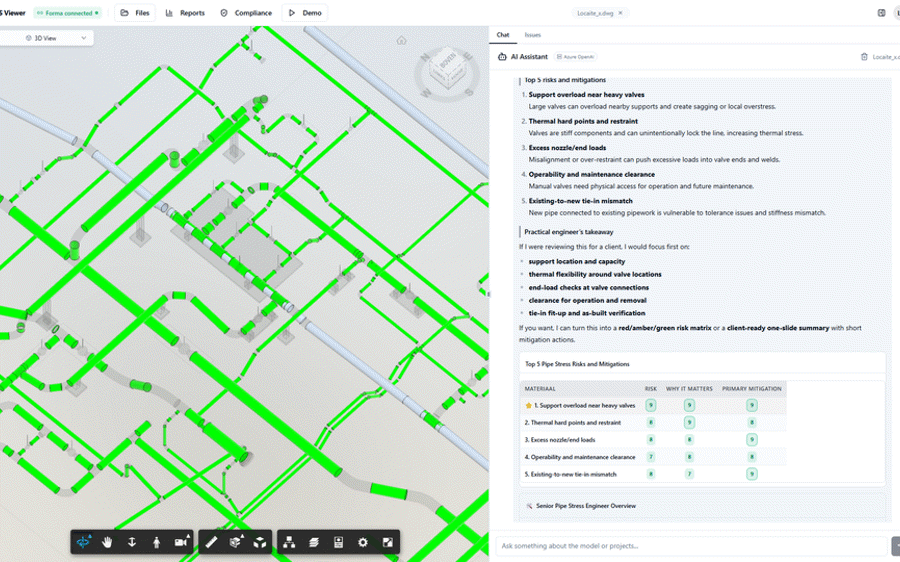The height and width of the screenshot is (562, 900).
Task: Click the Home view icon in viewer
Action: 401,40
